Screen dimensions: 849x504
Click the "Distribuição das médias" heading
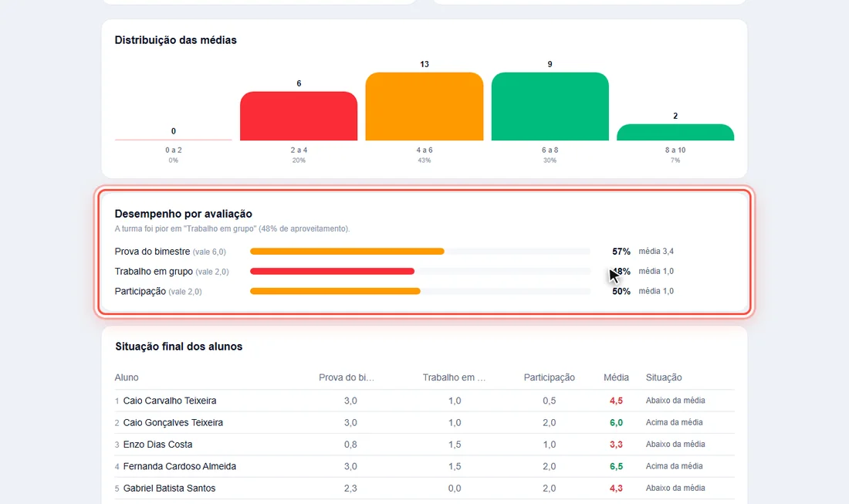coord(175,40)
